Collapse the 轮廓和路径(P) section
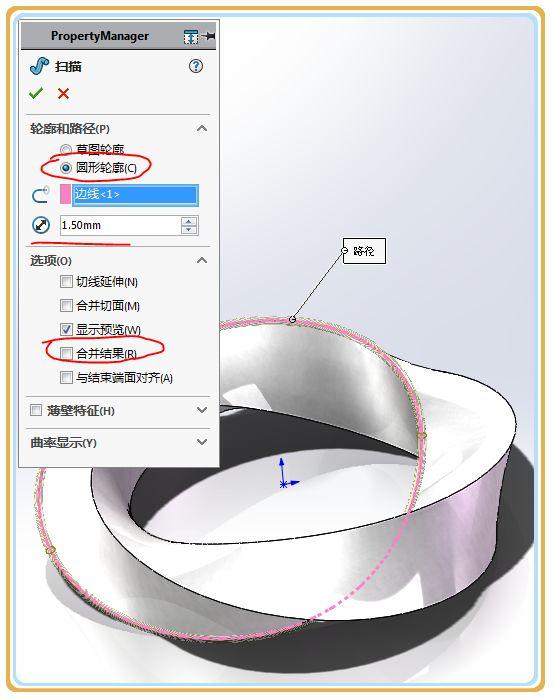This screenshot has width=553, height=699. (202, 128)
